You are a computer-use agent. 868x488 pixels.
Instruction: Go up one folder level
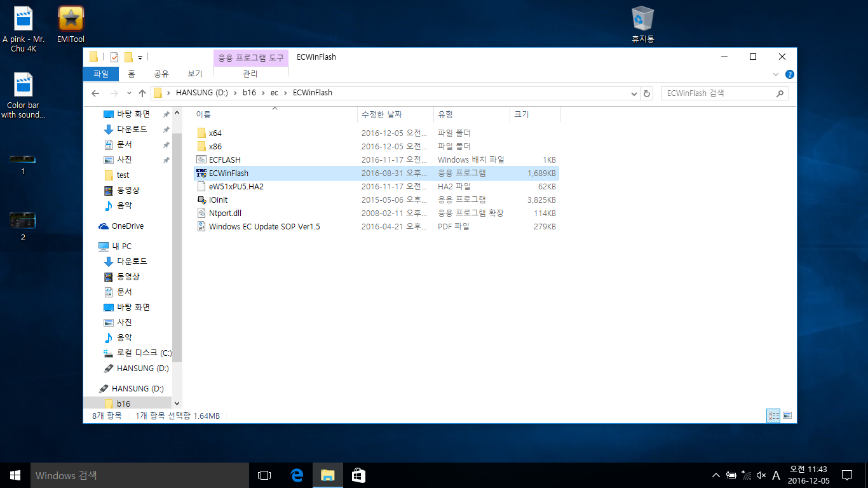(x=142, y=93)
